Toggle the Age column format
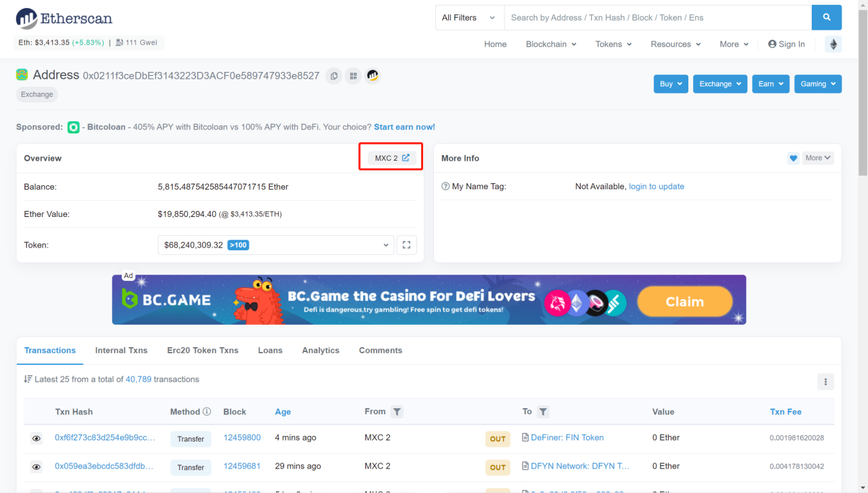 pyautogui.click(x=283, y=412)
